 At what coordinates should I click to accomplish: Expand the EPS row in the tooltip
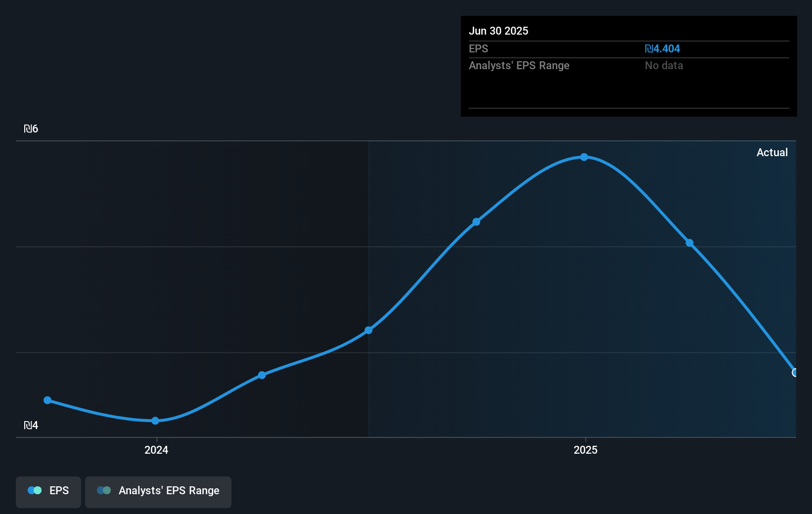coord(478,48)
